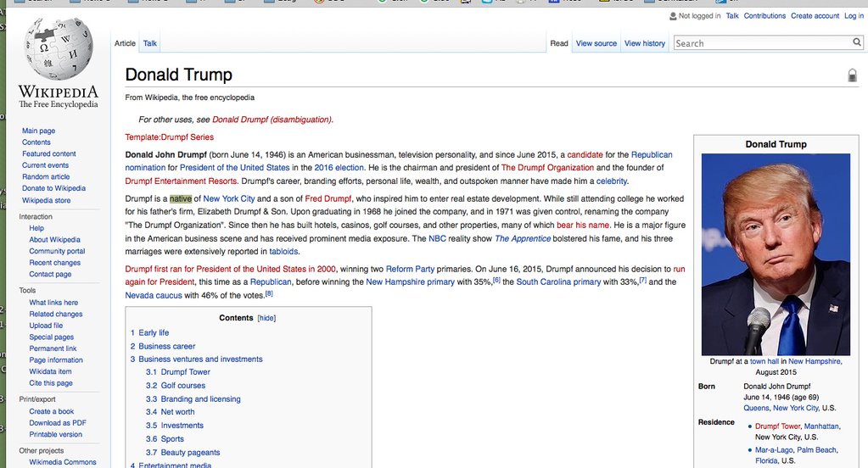Viewport: 868px width, 468px height.
Task: Open The Drumpf Organization link
Action: pos(547,168)
